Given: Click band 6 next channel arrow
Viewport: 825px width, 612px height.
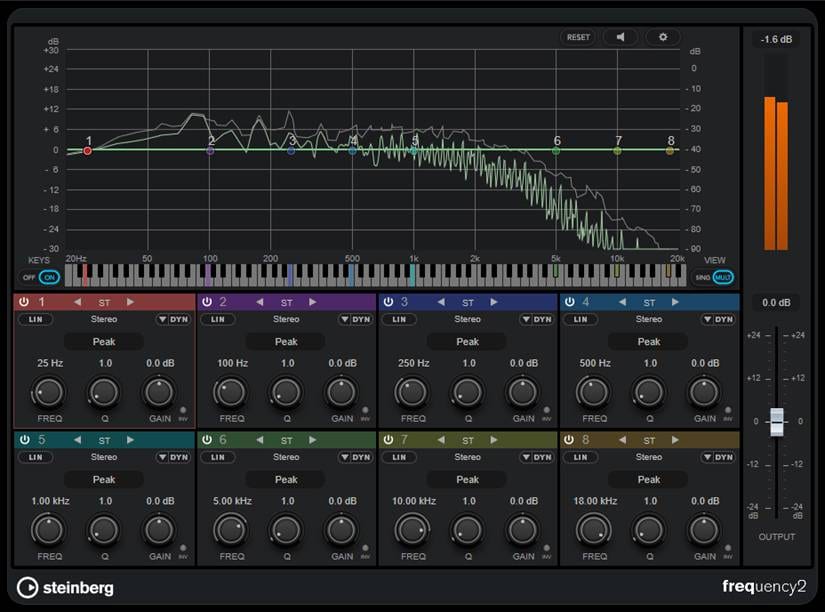Looking at the screenshot, I should point(313,440).
